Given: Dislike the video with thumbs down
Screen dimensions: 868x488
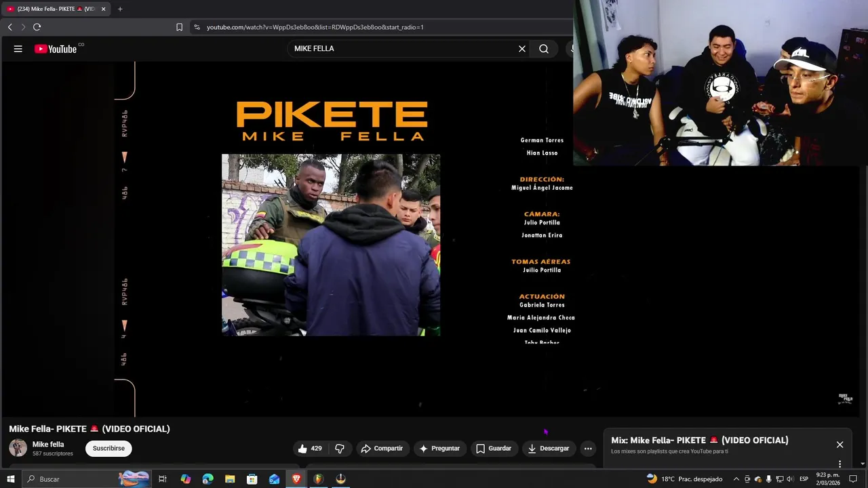Looking at the screenshot, I should tap(340, 448).
